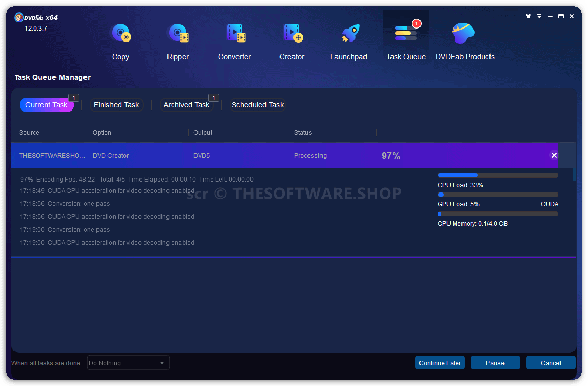
Task: Click the Task Queue red notification badge
Action: coord(416,24)
